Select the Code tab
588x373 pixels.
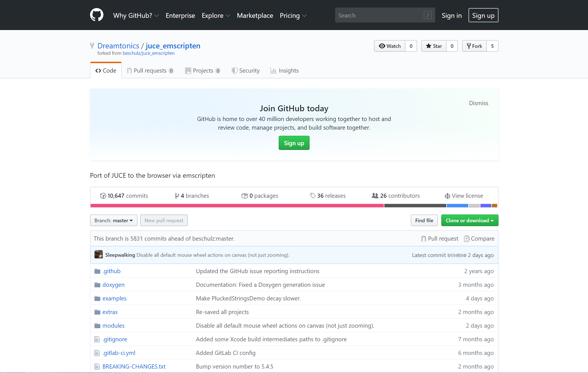click(106, 70)
